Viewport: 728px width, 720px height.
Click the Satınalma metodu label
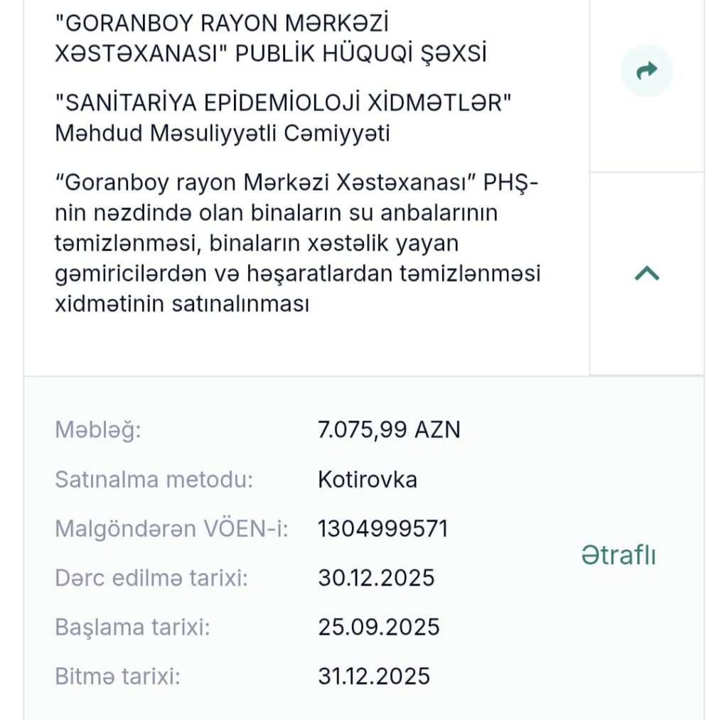pyautogui.click(x=154, y=480)
